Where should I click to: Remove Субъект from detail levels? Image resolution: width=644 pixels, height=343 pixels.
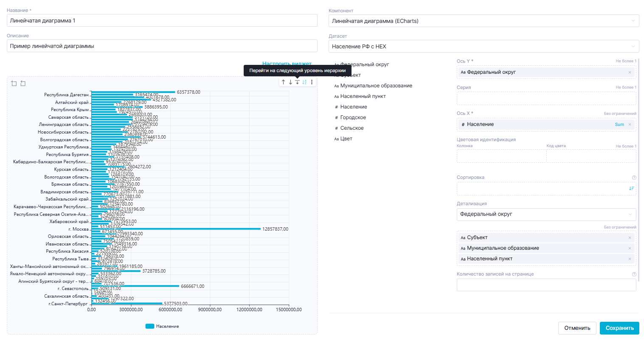[630, 238]
